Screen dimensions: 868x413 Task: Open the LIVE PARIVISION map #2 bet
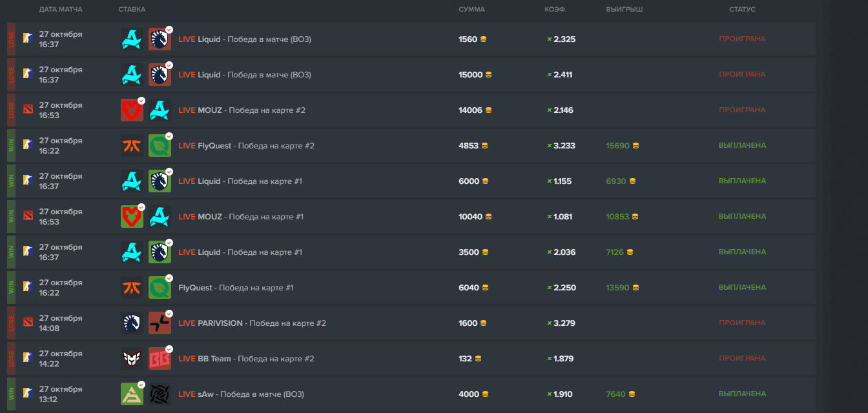point(252,323)
